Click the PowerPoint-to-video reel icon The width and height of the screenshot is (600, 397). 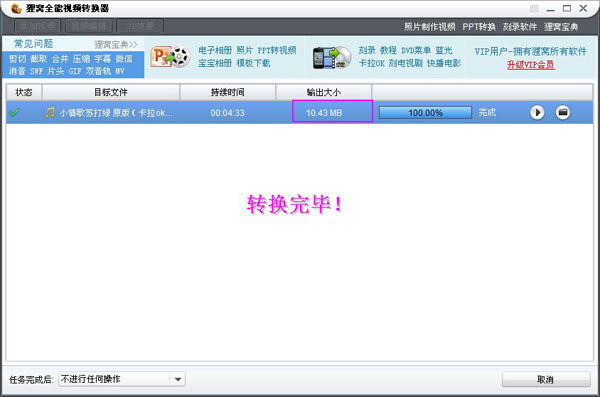[170, 57]
